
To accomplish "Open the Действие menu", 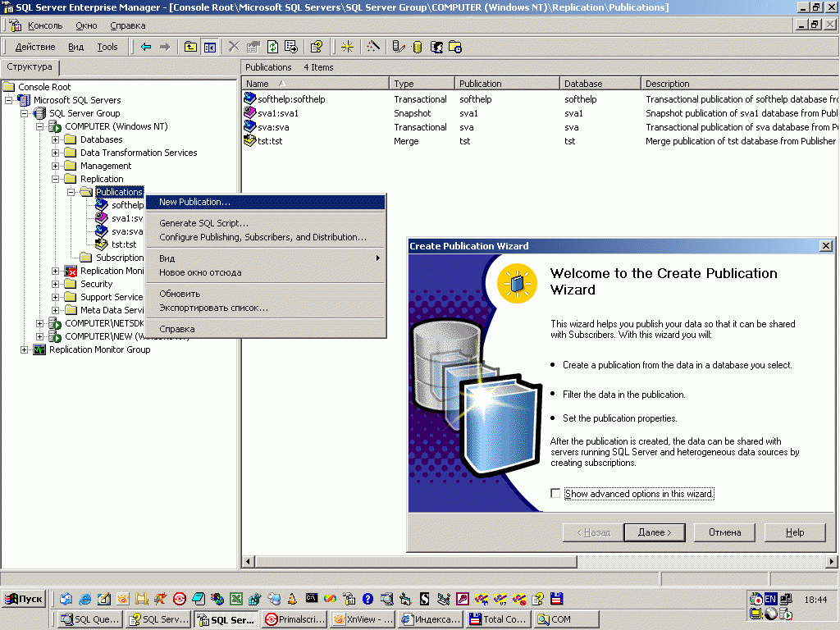I will (x=34, y=47).
